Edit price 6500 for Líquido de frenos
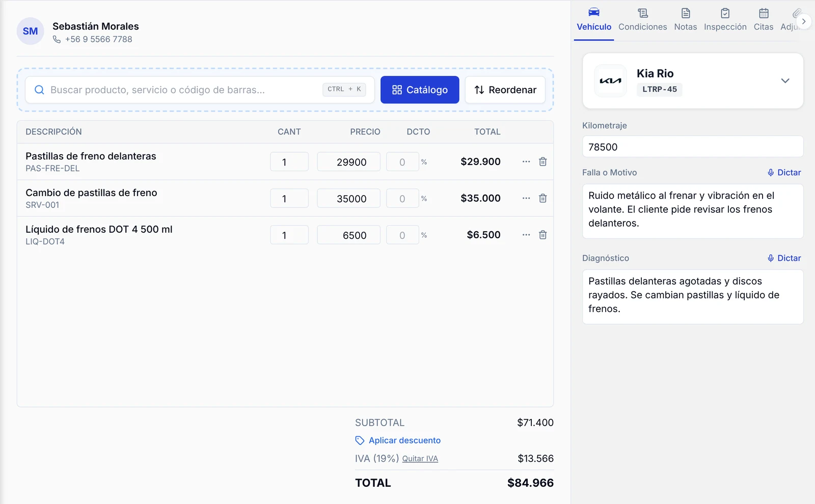 coord(348,235)
